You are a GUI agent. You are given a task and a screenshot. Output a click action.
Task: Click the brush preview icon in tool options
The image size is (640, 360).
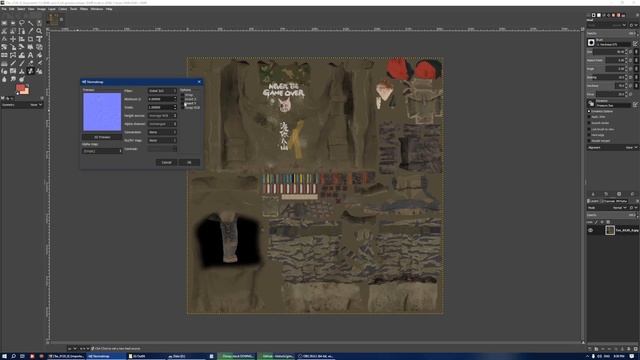(591, 42)
